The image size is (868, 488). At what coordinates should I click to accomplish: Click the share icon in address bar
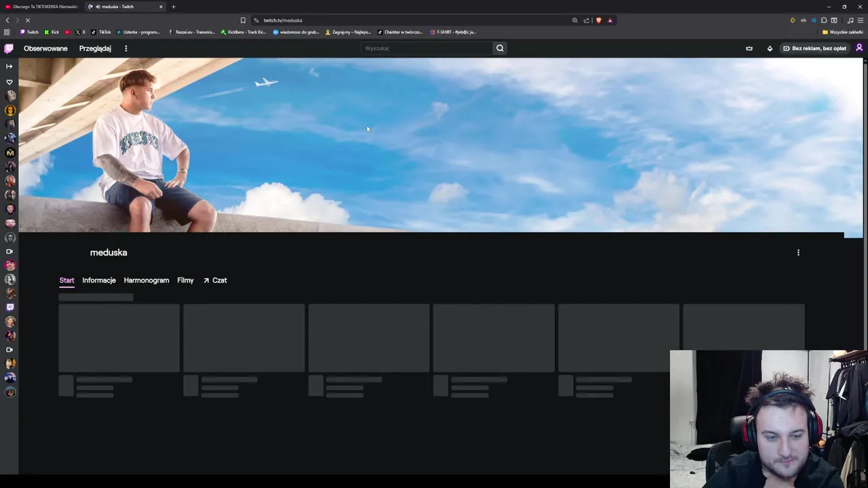tap(587, 20)
